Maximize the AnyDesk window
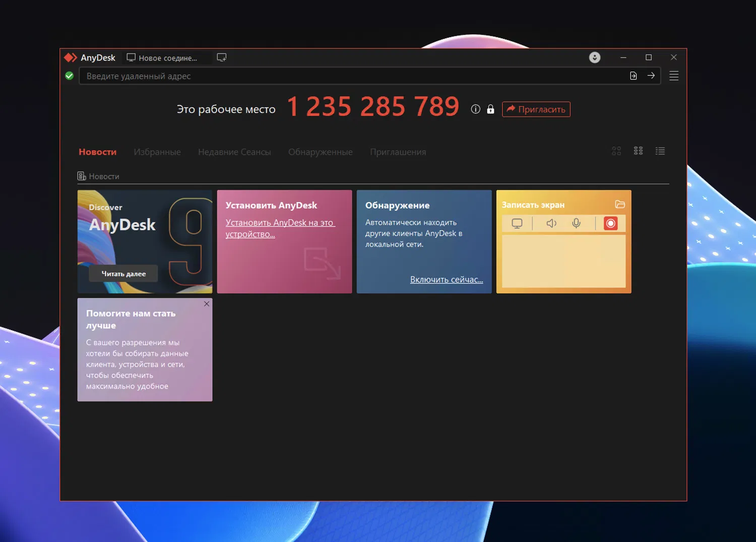This screenshot has width=756, height=542. point(649,57)
